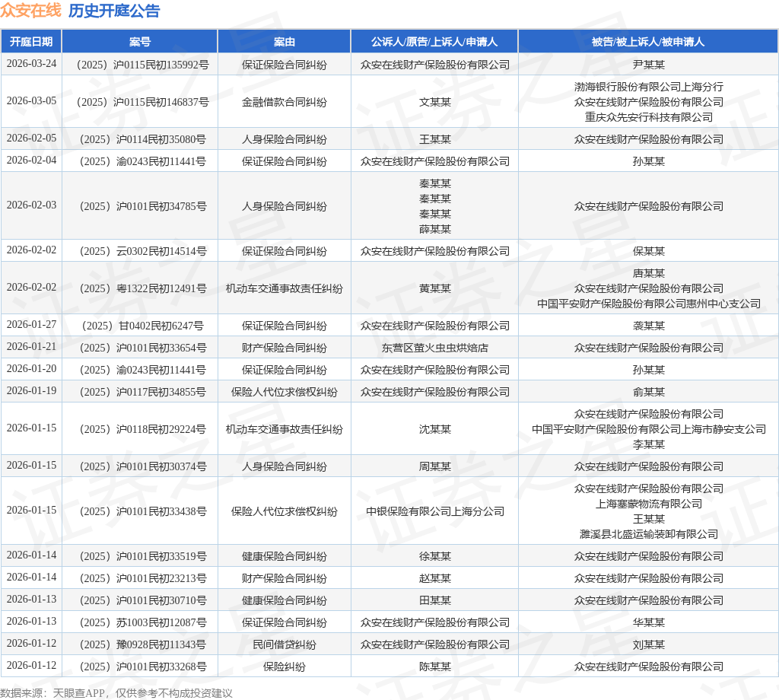The width and height of the screenshot is (779, 700).
Task: Click the date 2026-01-20
Action: 31,368
